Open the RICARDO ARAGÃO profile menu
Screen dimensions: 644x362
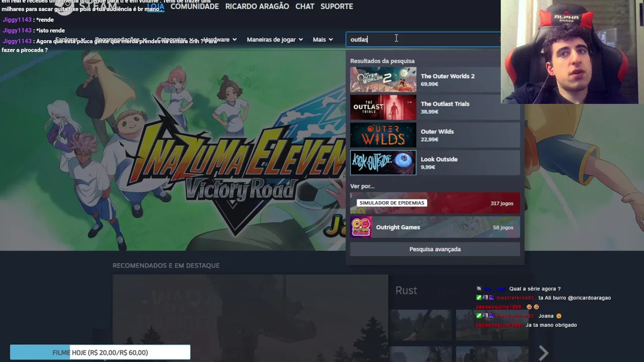click(257, 7)
